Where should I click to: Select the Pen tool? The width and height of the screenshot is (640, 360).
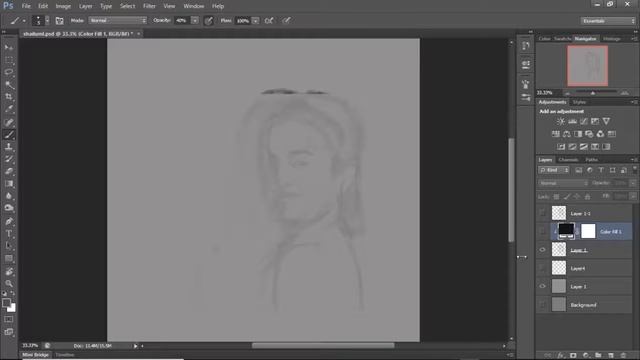pyautogui.click(x=9, y=222)
